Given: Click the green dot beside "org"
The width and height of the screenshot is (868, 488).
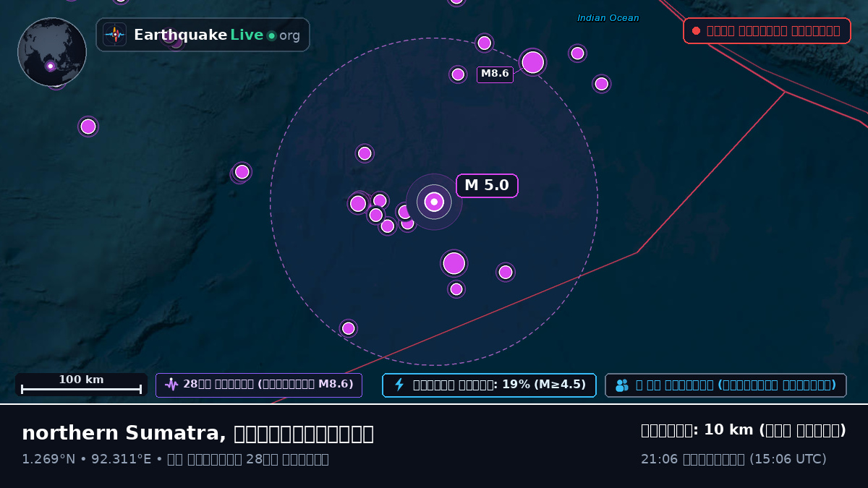Looking at the screenshot, I should pyautogui.click(x=271, y=35).
